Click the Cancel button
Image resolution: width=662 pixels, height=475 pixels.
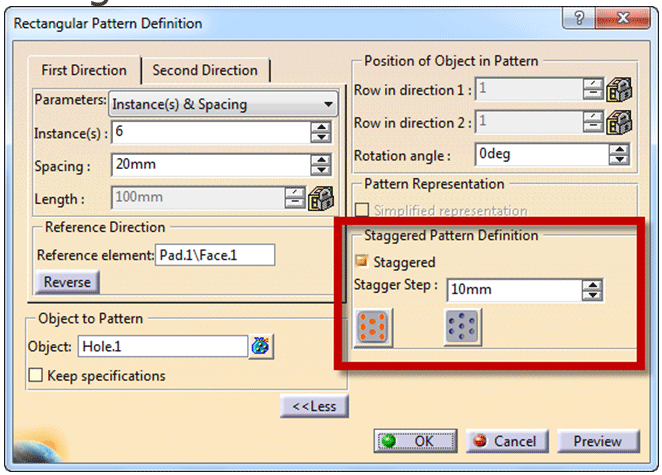click(505, 441)
